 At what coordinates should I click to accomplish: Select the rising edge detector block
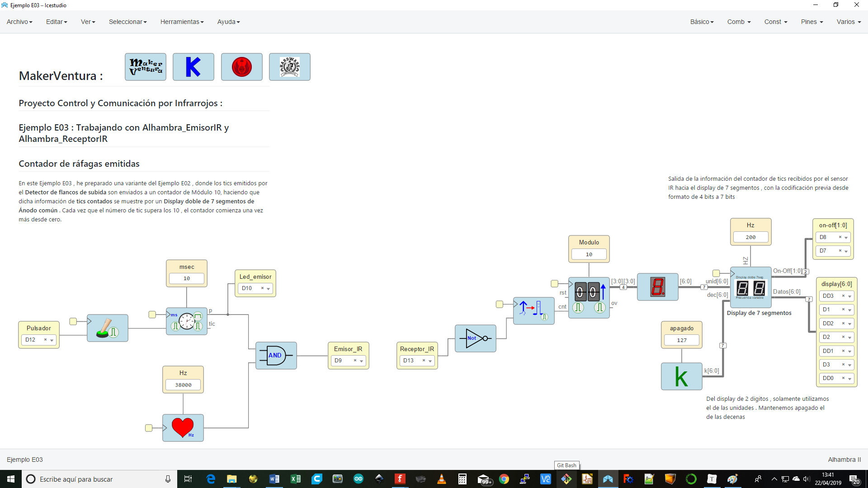[533, 310]
